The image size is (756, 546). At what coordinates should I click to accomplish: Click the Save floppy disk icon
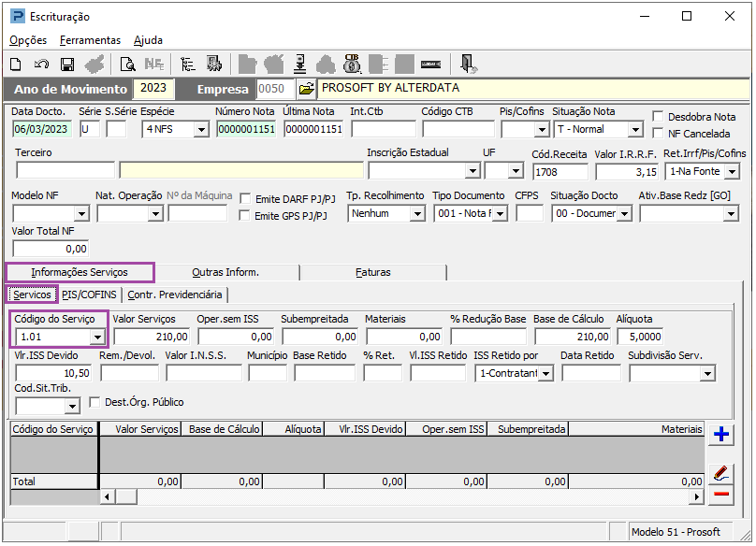(67, 65)
